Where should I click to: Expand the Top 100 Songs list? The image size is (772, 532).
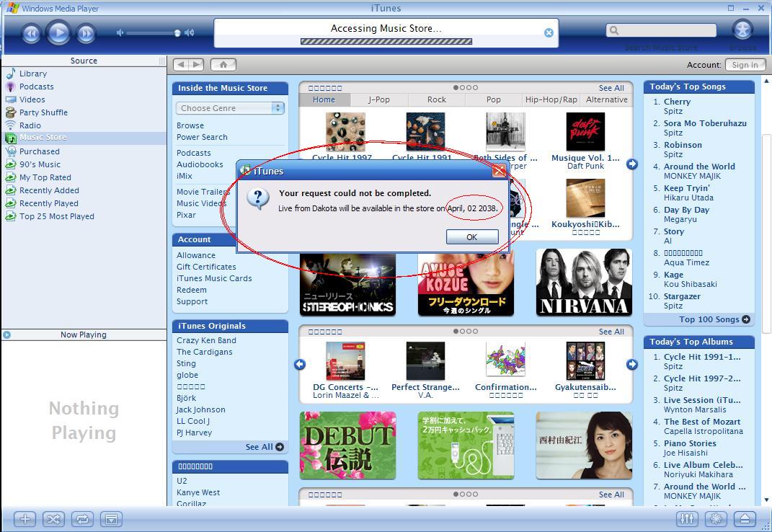click(x=714, y=319)
